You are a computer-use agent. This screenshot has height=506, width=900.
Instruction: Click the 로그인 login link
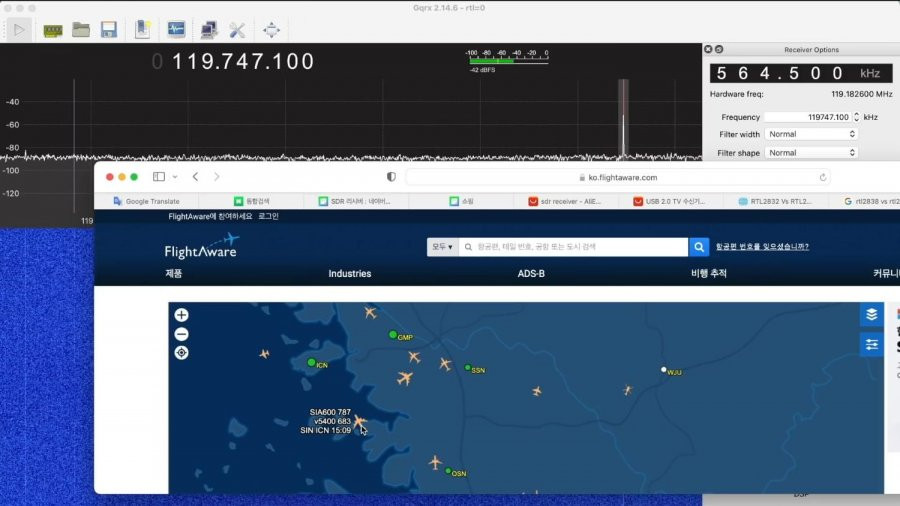(268, 216)
